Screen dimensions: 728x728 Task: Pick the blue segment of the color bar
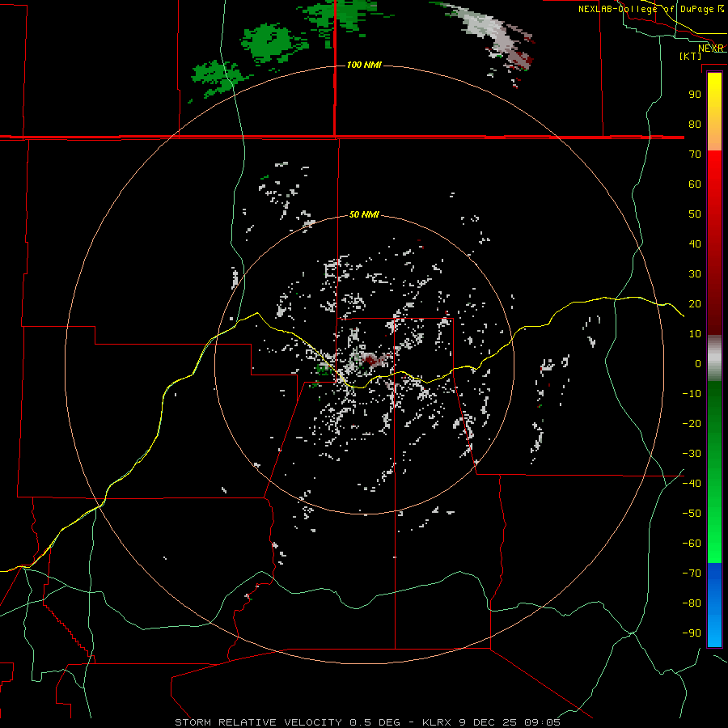click(x=714, y=605)
